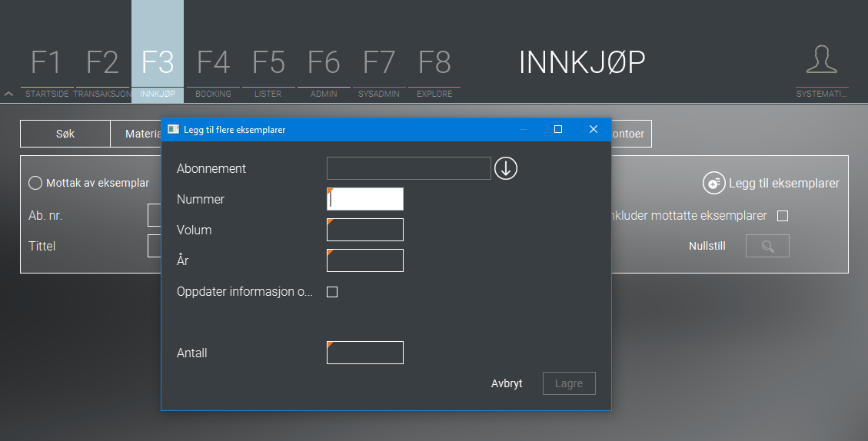The width and height of the screenshot is (868, 441).
Task: Switch to F2 Transaksjon tab
Action: point(102,71)
